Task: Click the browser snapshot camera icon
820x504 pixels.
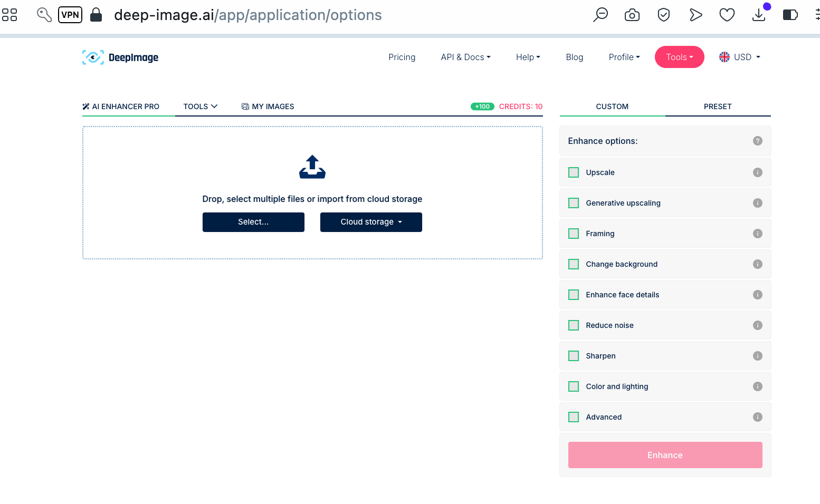Action: coord(632,15)
